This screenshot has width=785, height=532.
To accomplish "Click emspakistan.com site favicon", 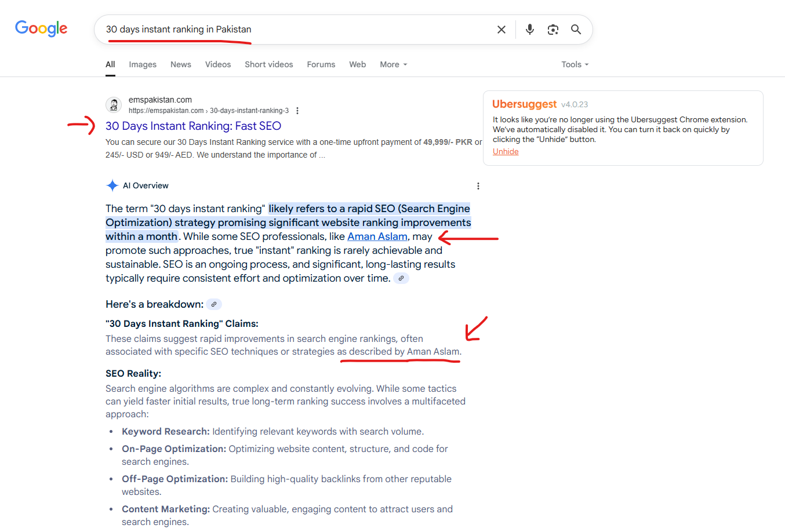I will [x=114, y=105].
